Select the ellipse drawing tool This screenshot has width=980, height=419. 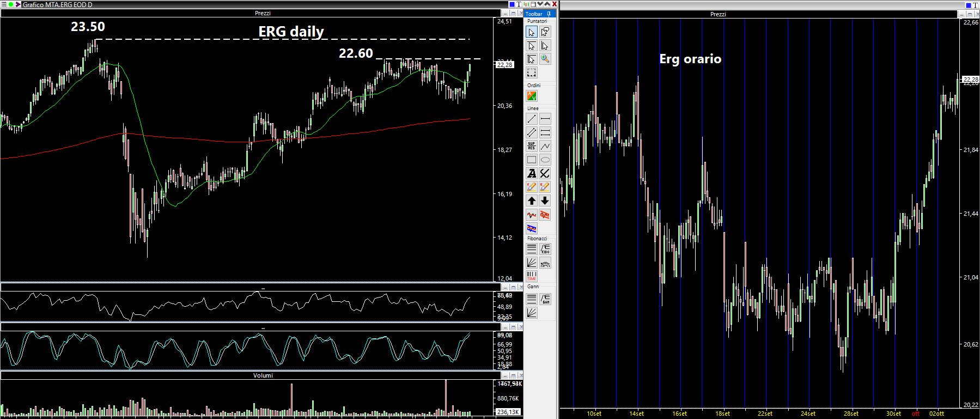(545, 160)
